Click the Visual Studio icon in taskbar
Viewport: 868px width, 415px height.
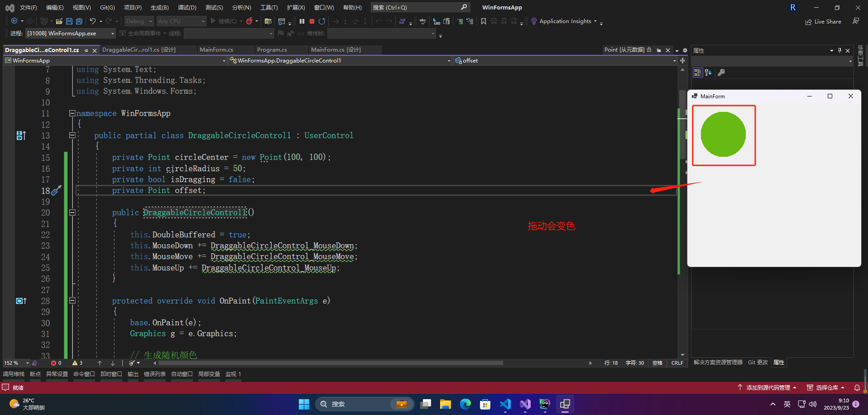[525, 404]
